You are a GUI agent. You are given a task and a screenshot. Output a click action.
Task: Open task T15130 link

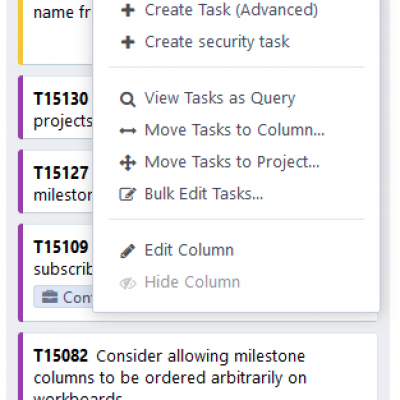(61, 99)
